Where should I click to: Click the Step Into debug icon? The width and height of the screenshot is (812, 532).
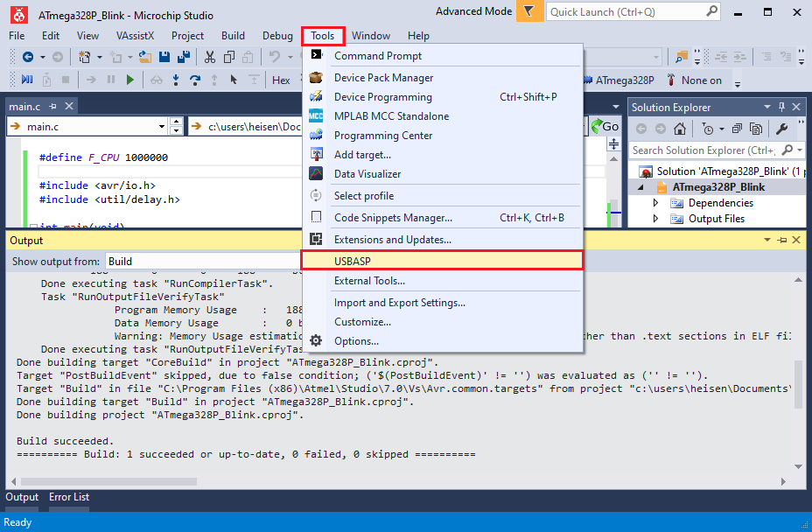176,80
